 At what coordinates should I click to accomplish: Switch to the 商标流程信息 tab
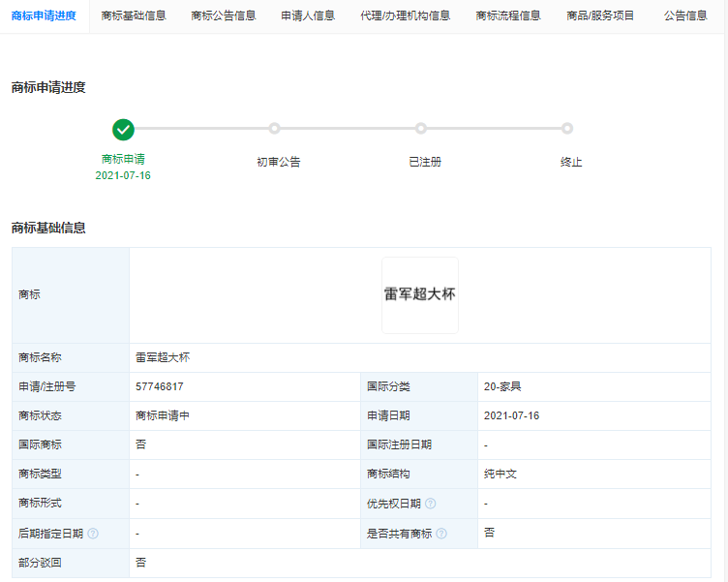(x=508, y=15)
